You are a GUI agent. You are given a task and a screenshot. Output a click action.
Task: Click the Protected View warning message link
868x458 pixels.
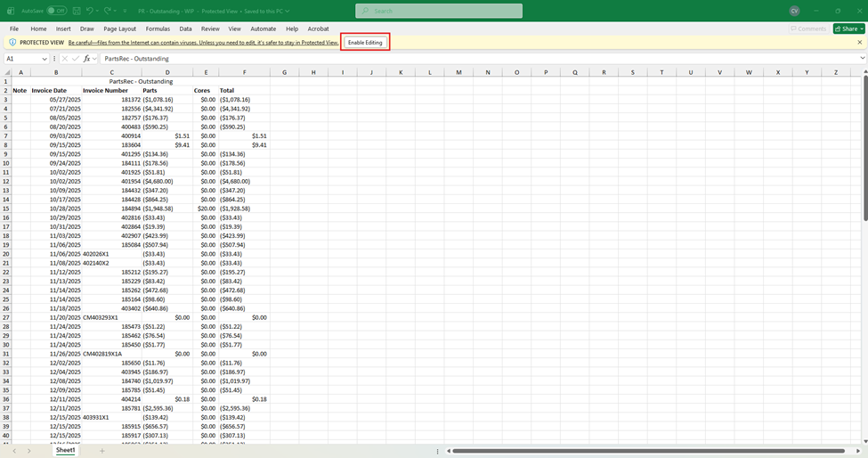(203, 43)
